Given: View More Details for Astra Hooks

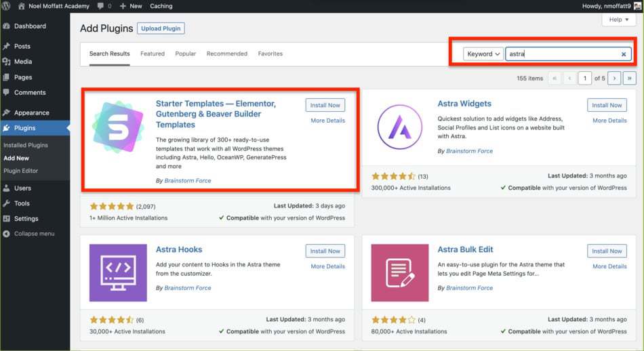Looking at the screenshot, I should point(327,266).
